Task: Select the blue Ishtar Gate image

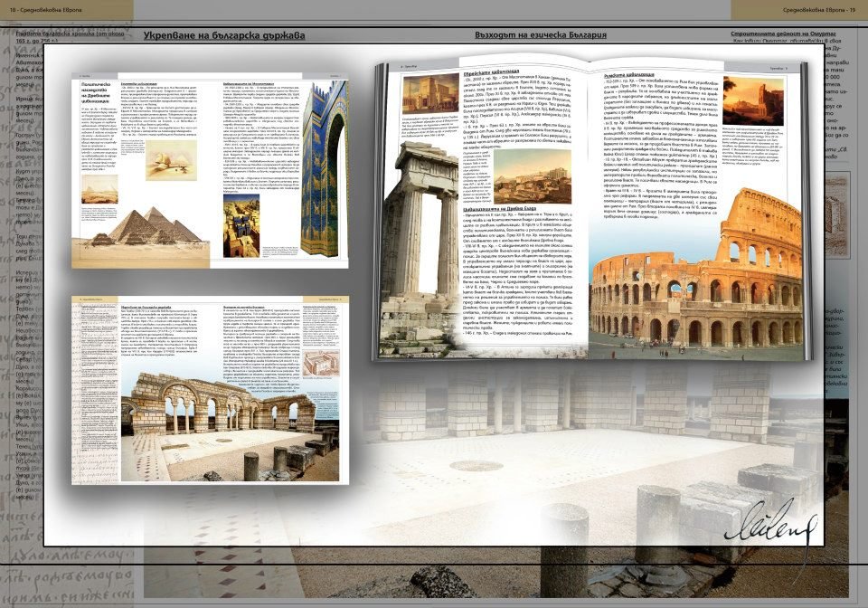Action: tap(325, 169)
